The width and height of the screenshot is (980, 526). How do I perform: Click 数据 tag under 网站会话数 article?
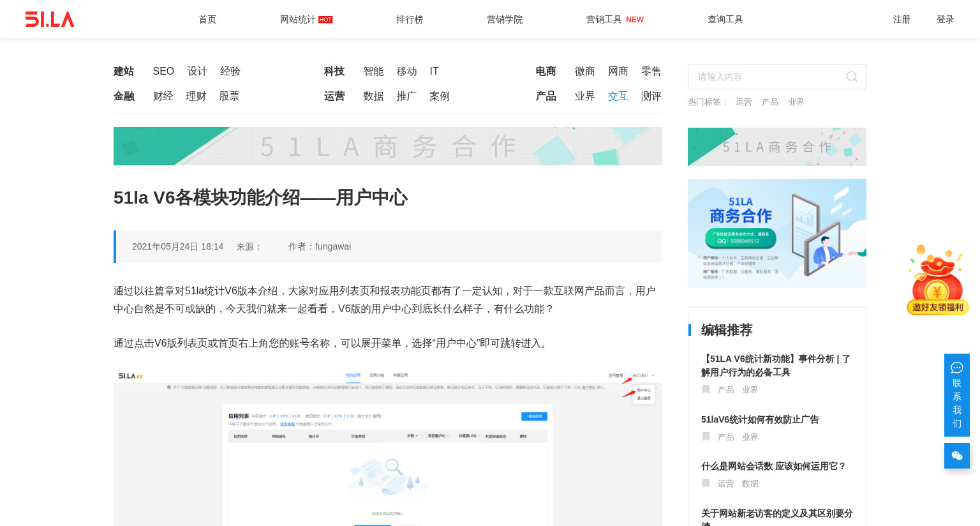tap(750, 483)
